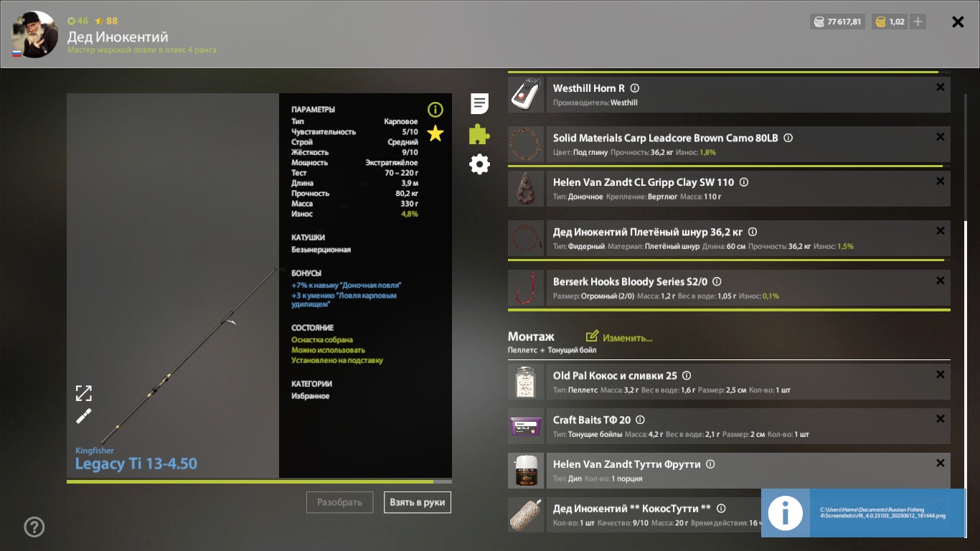Toggle the yellow favorite star
980x551 pixels.
[435, 133]
